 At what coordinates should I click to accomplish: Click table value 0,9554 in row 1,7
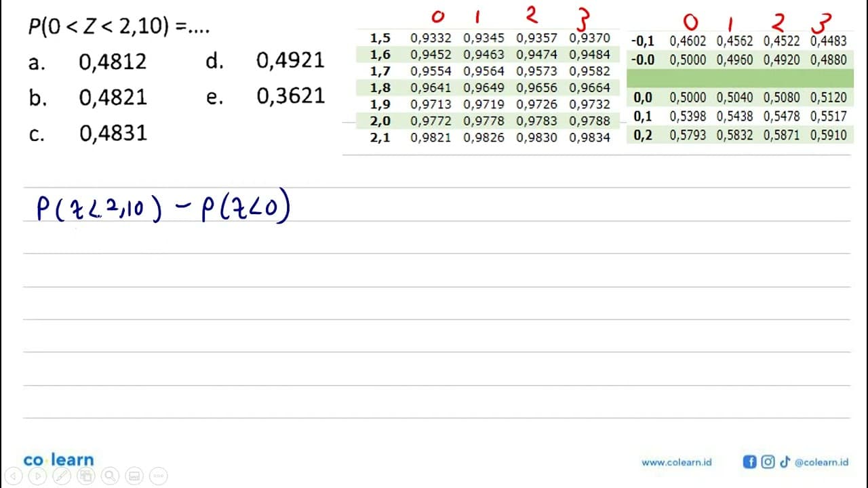click(431, 71)
